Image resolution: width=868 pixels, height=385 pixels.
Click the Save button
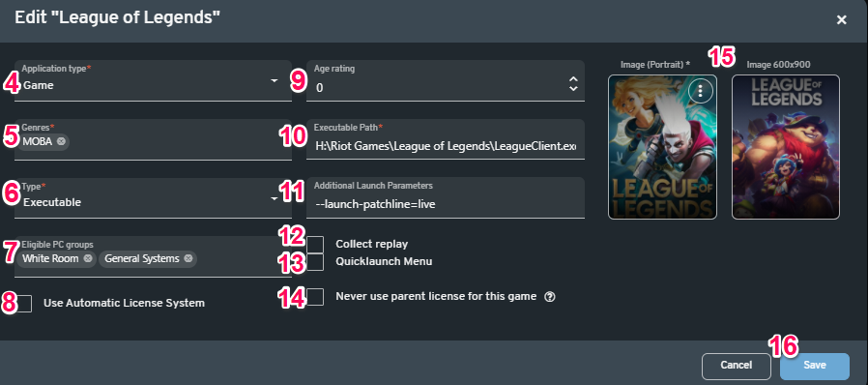[815, 366]
